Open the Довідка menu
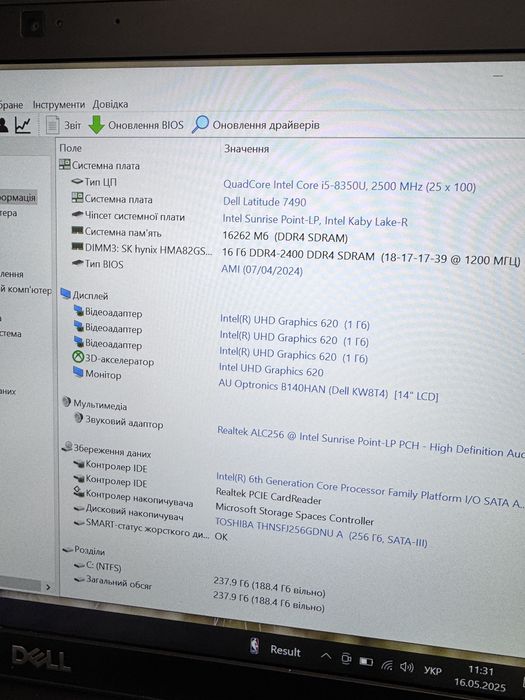525x700 pixels. pyautogui.click(x=110, y=104)
